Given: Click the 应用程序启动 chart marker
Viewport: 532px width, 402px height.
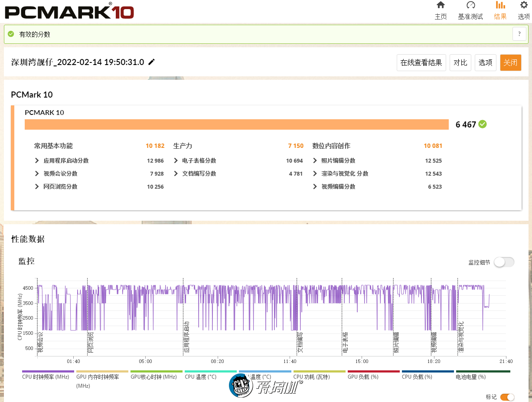Looking at the screenshot, I should click(x=186, y=338).
